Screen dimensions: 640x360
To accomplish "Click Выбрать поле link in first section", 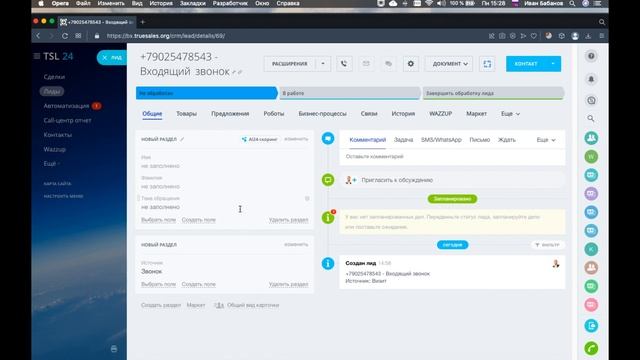I will tap(158, 220).
